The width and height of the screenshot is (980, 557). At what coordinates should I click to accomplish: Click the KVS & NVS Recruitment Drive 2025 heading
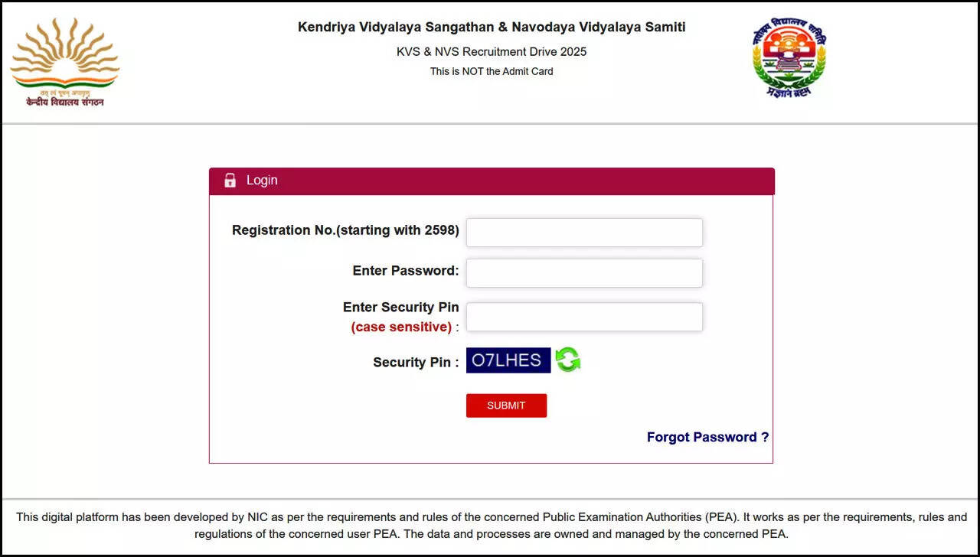pyautogui.click(x=491, y=51)
